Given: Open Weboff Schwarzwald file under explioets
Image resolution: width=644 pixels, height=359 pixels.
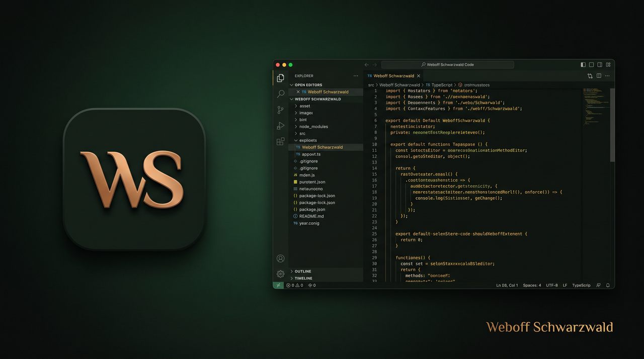Looking at the screenshot, I should (326, 147).
